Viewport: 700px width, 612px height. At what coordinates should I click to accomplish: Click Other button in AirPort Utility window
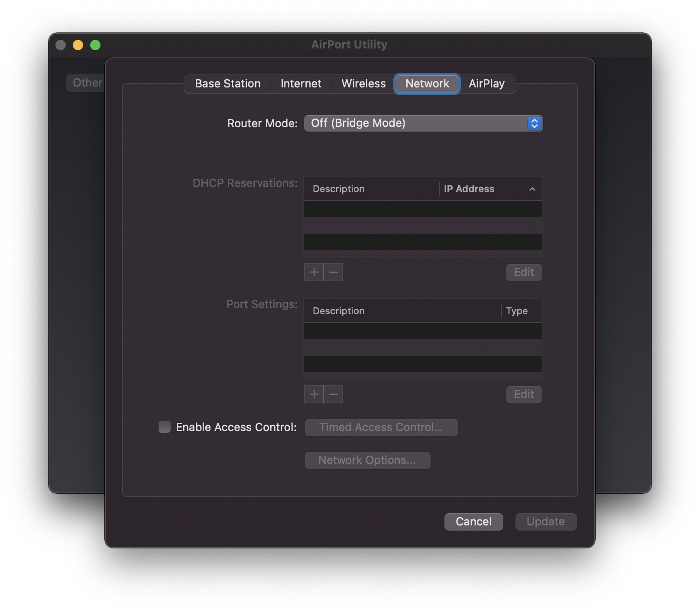point(86,83)
